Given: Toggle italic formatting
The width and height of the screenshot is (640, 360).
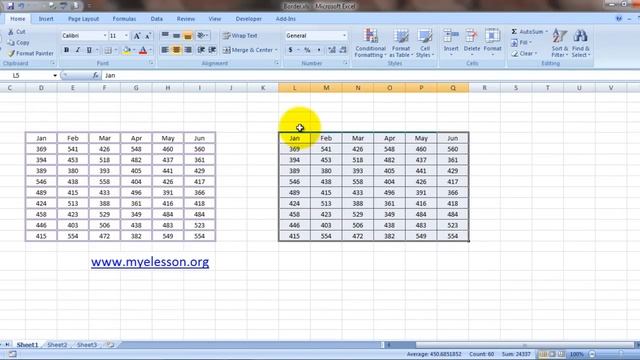Looking at the screenshot, I should click(78, 50).
